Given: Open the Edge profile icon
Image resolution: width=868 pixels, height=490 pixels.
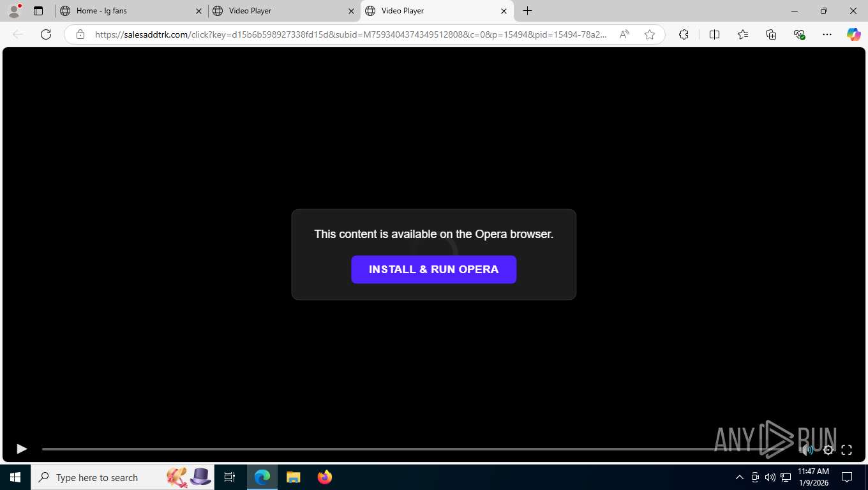Looking at the screenshot, I should [13, 11].
